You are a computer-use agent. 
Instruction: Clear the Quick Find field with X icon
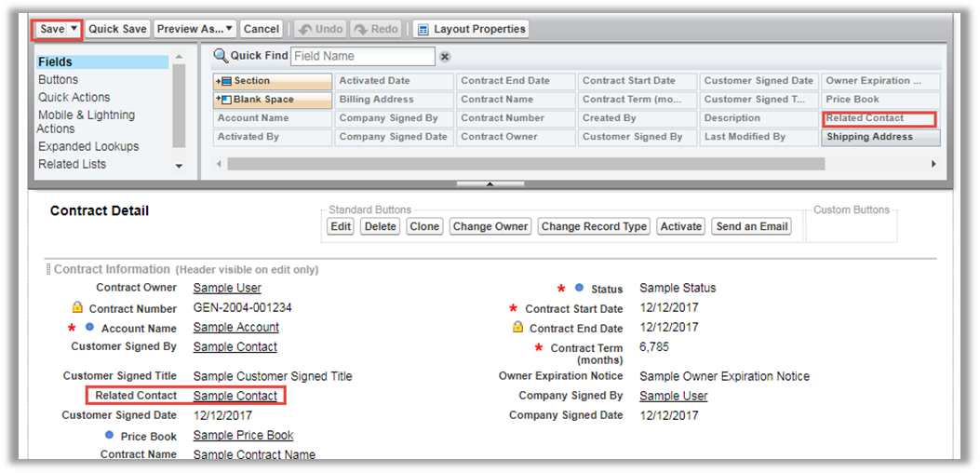point(445,57)
